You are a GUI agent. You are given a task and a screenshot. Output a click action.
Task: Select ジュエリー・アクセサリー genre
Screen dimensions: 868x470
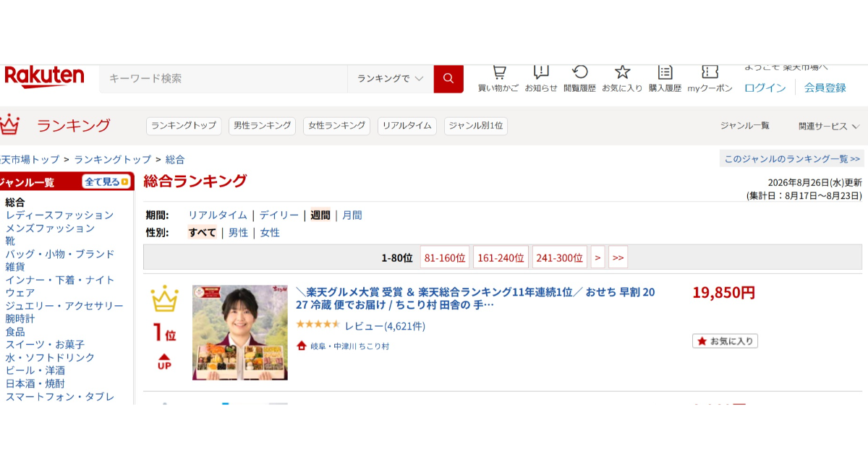point(64,306)
